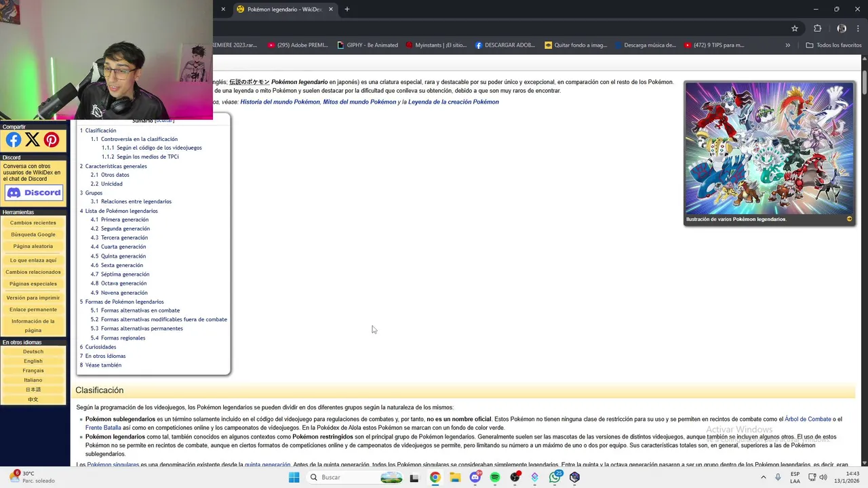Open legendary Pokémon illustration thumbnail
The width and height of the screenshot is (868, 488).
[x=769, y=148]
